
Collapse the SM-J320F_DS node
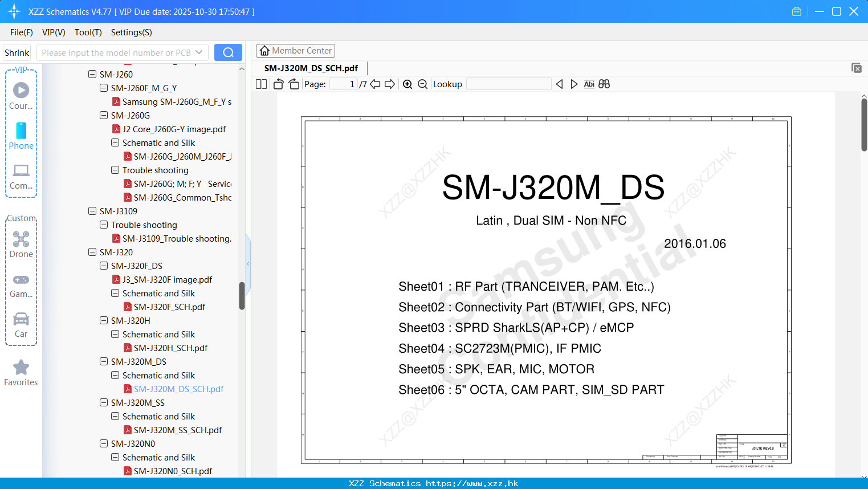pos(104,266)
